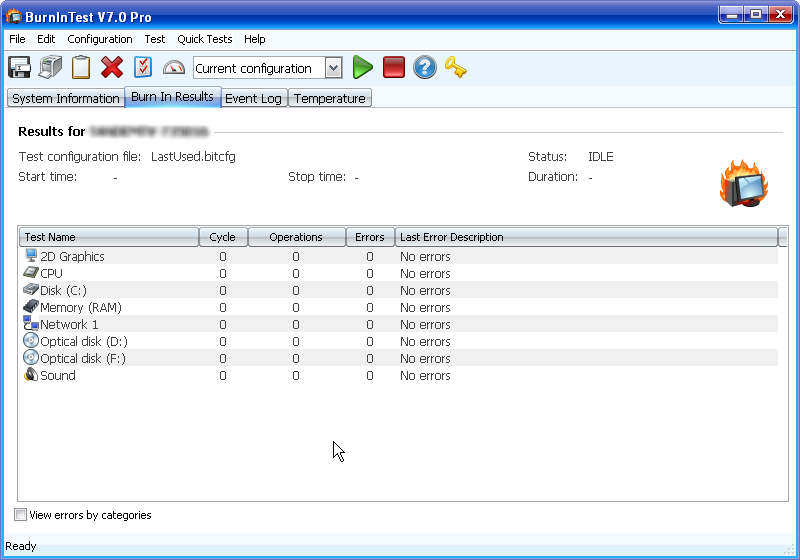Click the gold key registration icon

click(456, 67)
